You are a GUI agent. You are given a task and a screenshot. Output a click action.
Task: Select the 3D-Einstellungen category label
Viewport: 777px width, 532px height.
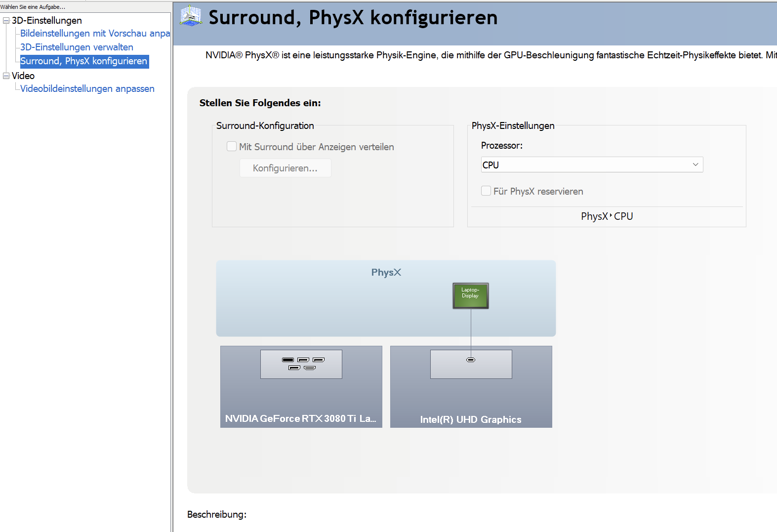(x=47, y=20)
